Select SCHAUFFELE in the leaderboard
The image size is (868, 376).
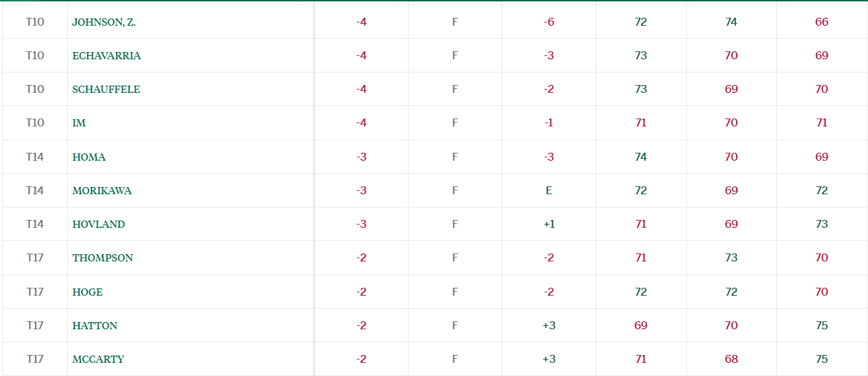(106, 89)
